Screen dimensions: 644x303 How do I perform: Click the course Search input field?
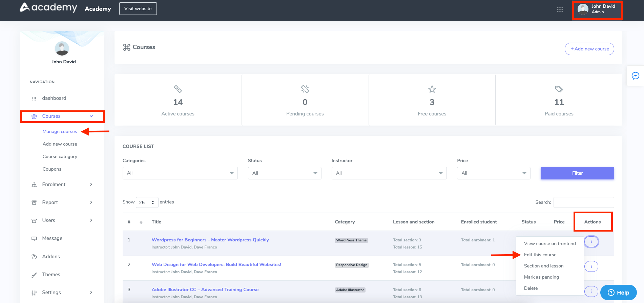point(583,202)
